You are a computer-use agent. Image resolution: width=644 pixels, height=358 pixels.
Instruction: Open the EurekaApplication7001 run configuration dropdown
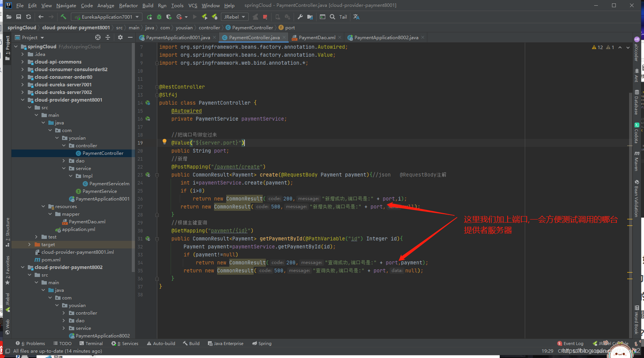click(107, 17)
